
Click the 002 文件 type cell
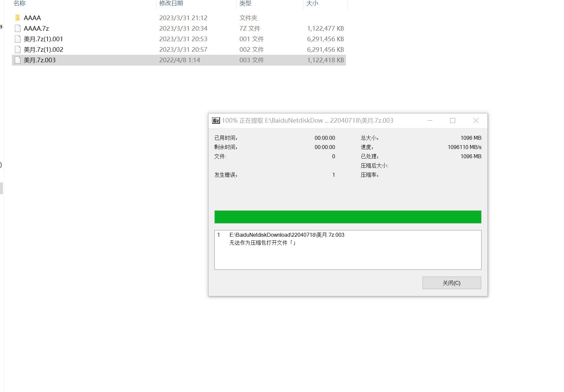tap(252, 49)
